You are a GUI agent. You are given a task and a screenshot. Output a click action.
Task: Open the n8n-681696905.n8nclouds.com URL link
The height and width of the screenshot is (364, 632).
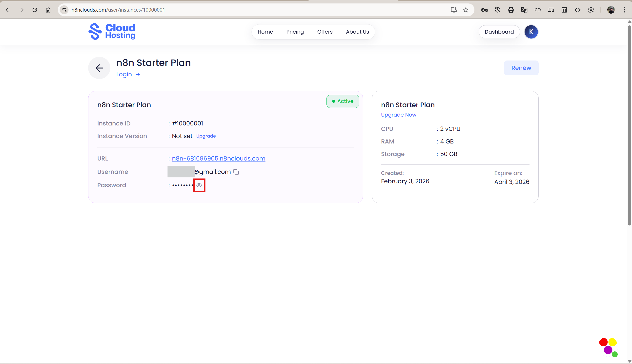(x=219, y=158)
